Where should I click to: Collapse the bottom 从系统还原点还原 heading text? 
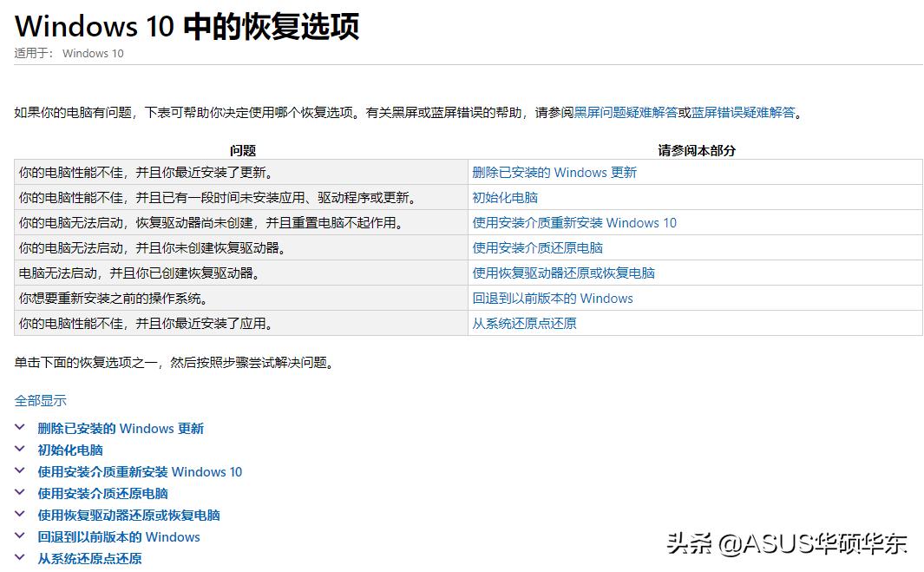(x=88, y=558)
